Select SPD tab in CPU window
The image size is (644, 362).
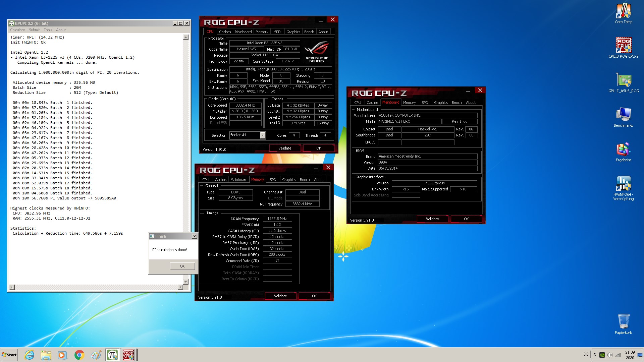click(x=277, y=32)
